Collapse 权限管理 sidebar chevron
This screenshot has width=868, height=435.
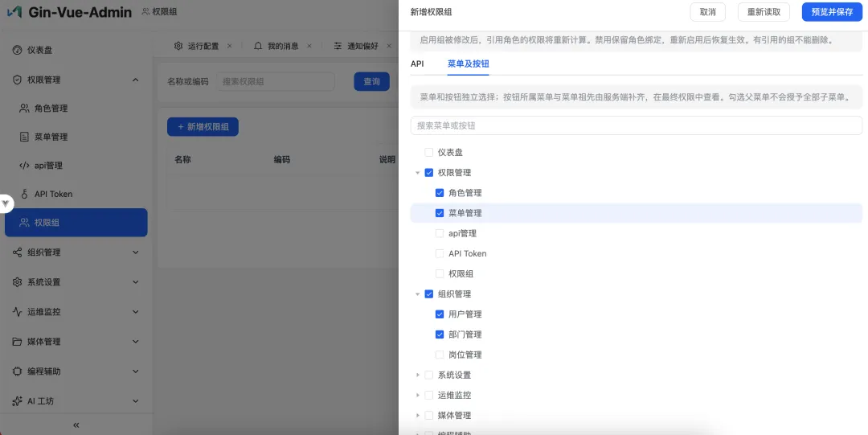tap(136, 80)
